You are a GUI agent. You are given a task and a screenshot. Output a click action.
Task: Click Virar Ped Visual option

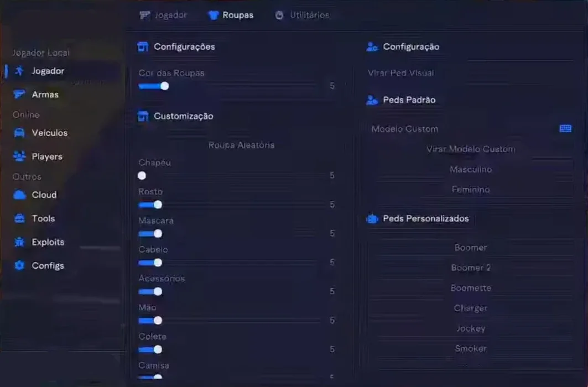point(400,72)
